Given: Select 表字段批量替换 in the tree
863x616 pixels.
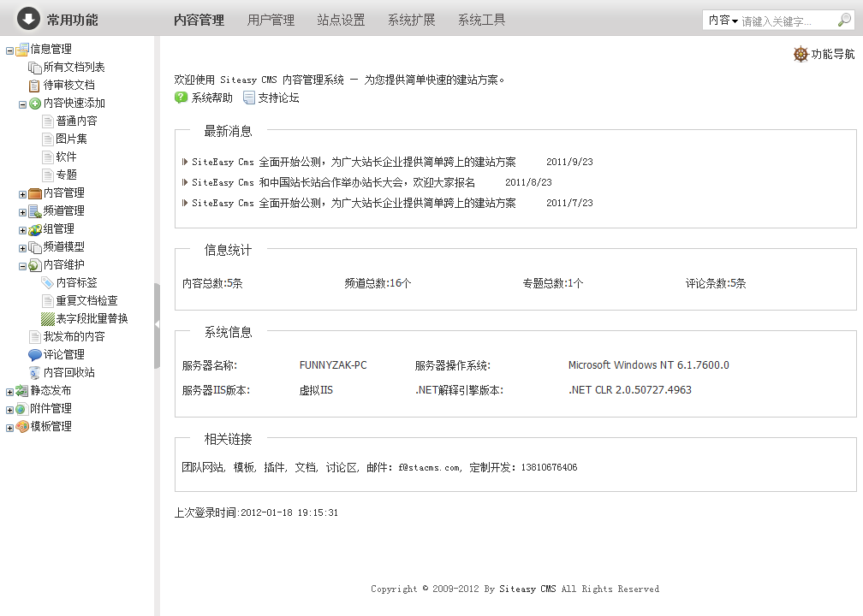Looking at the screenshot, I should [92, 319].
